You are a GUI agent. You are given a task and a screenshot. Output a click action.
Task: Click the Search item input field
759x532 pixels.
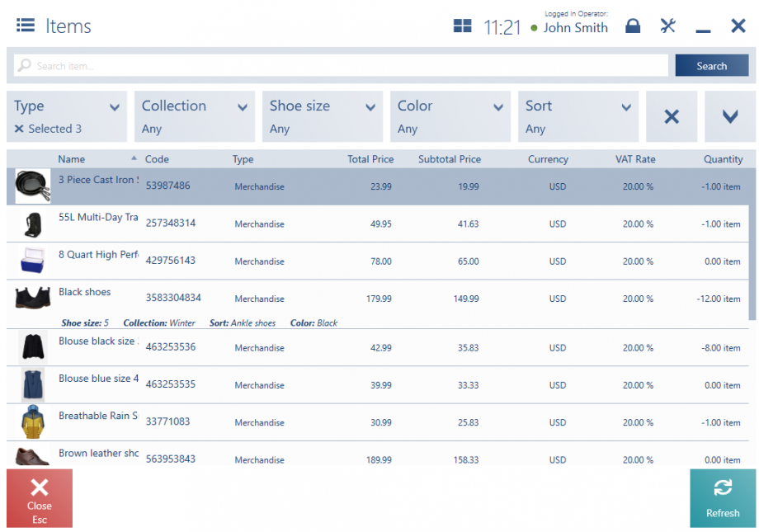[x=330, y=64]
